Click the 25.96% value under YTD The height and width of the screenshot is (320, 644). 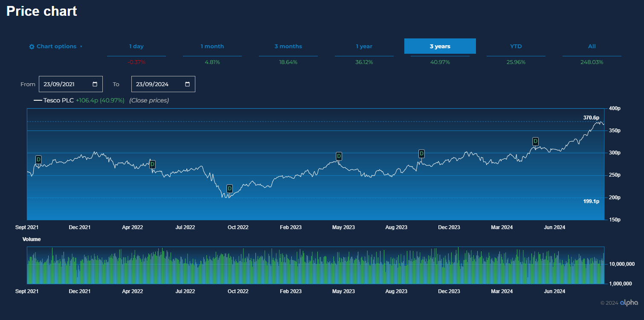(516, 62)
